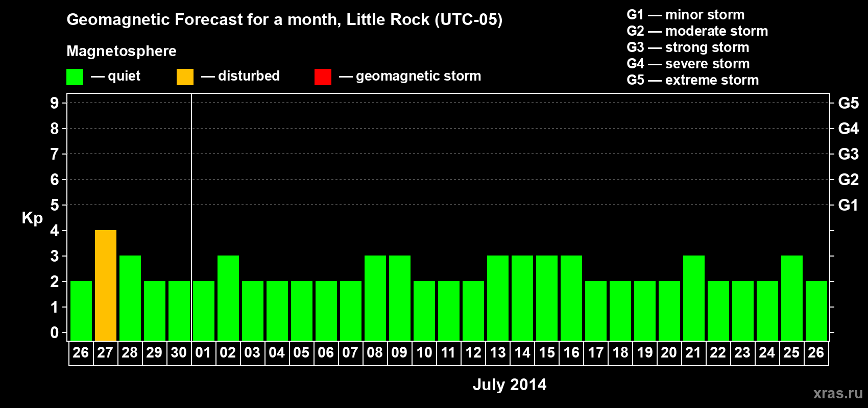Click date cell 22 on the axis
This screenshot has width=868, height=408.
point(718,353)
